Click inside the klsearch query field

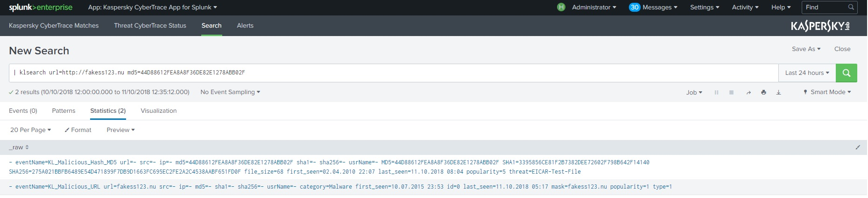392,73
